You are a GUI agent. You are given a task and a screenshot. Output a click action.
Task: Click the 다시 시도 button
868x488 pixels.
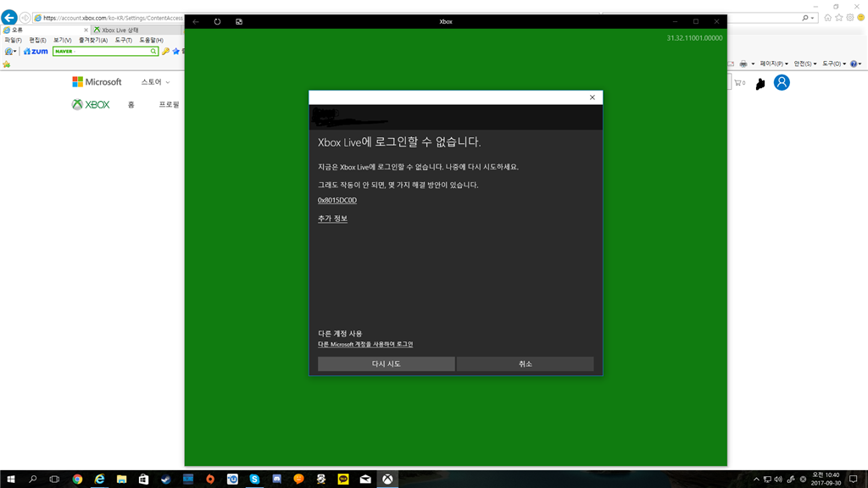tap(387, 364)
